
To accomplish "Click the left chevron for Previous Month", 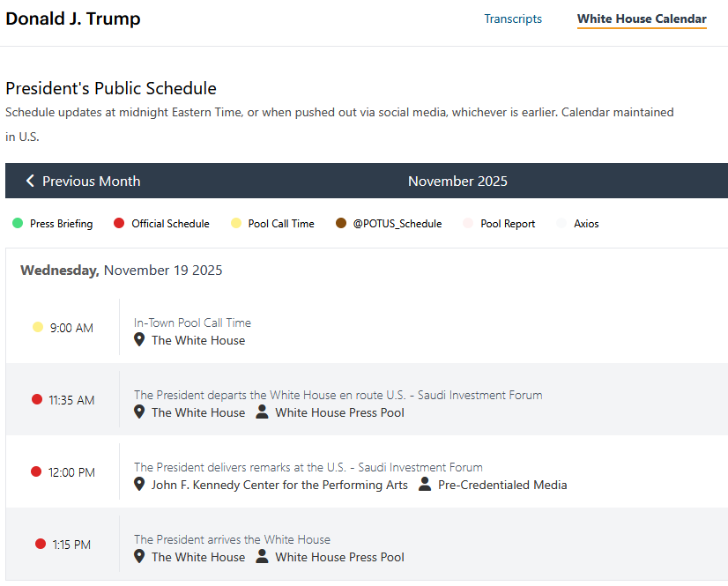I will [x=30, y=181].
